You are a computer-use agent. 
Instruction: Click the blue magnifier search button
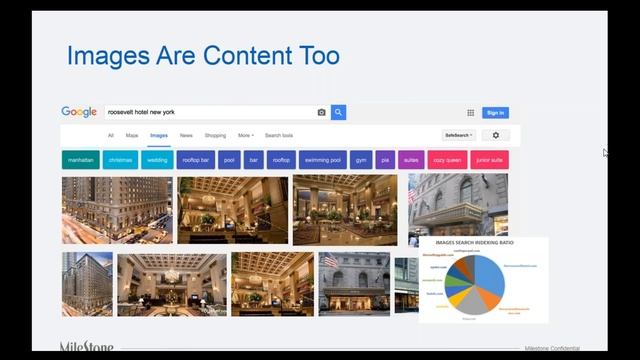coord(338,112)
